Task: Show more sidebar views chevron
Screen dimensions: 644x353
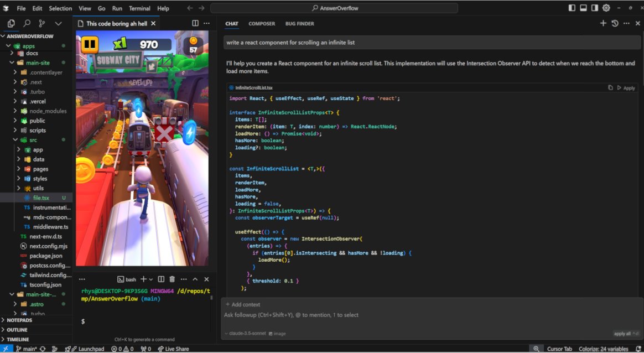Action: (x=58, y=23)
